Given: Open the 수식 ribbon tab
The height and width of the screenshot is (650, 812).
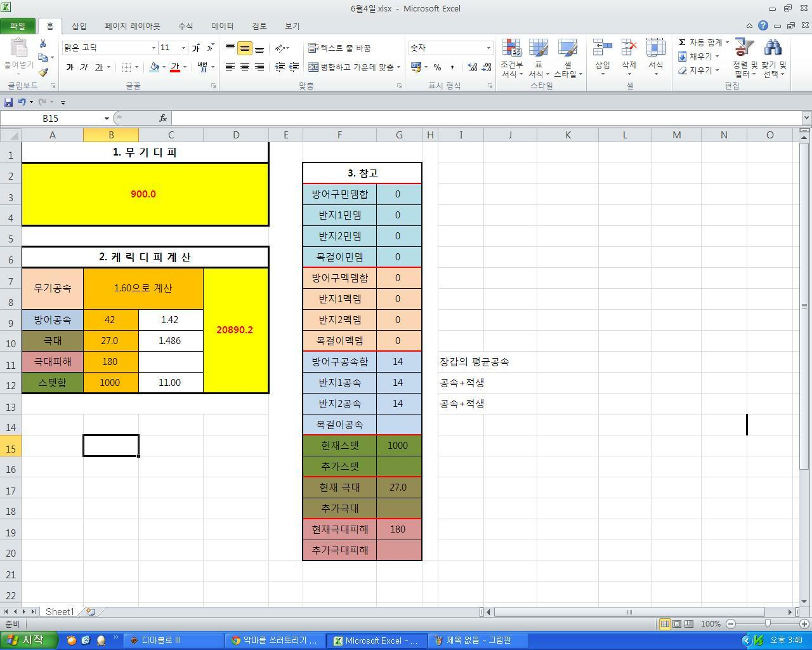Looking at the screenshot, I should [x=185, y=26].
